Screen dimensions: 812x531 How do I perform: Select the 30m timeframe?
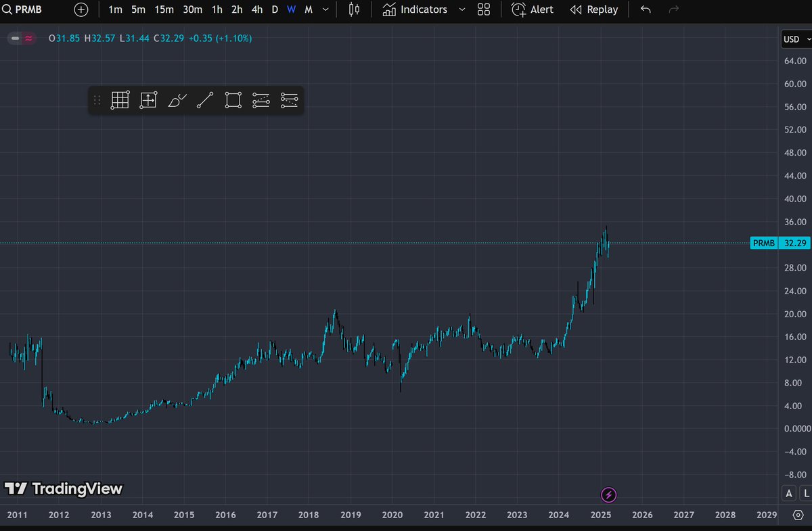point(192,9)
